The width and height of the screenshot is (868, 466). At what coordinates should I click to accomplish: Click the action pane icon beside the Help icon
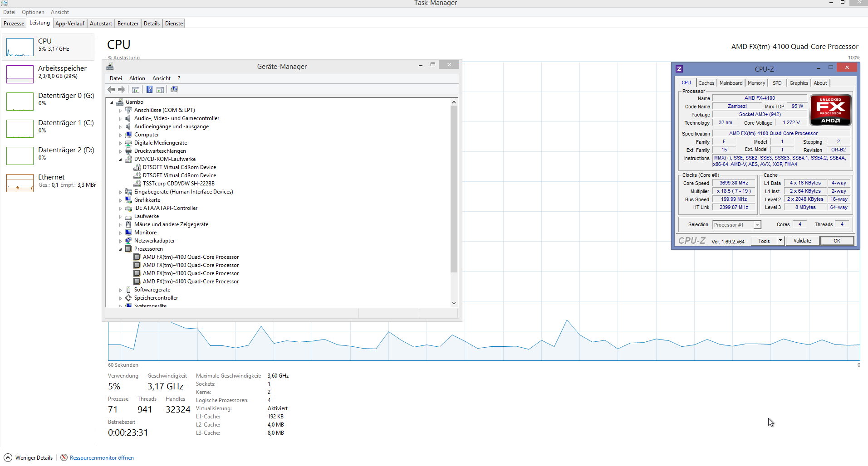tap(160, 90)
